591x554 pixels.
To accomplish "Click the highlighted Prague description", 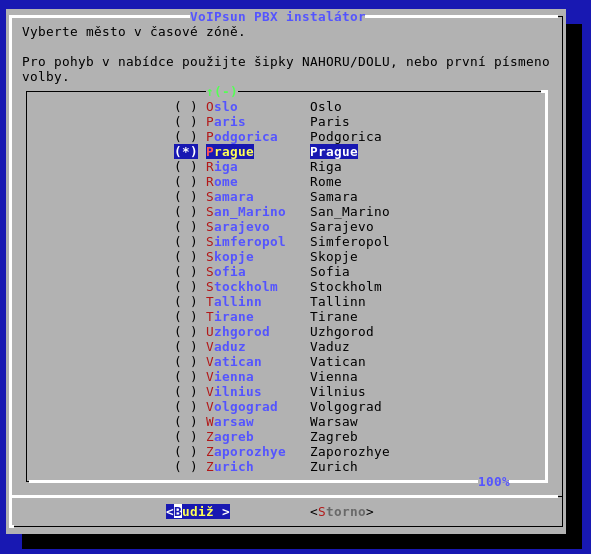I will [334, 152].
